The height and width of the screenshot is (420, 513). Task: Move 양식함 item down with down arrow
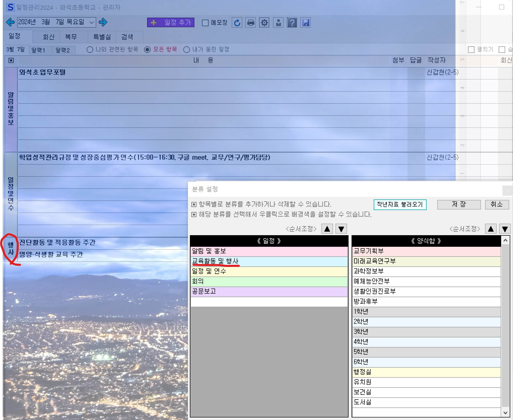[x=505, y=229]
